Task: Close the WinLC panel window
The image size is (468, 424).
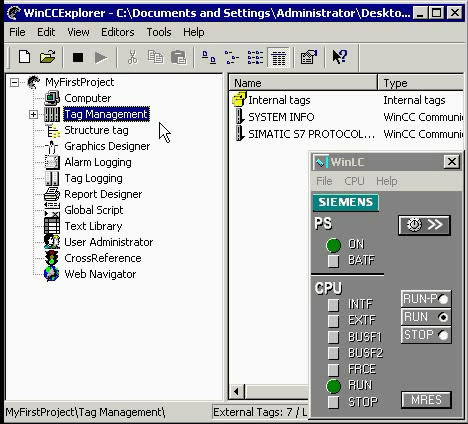Action: click(x=452, y=162)
